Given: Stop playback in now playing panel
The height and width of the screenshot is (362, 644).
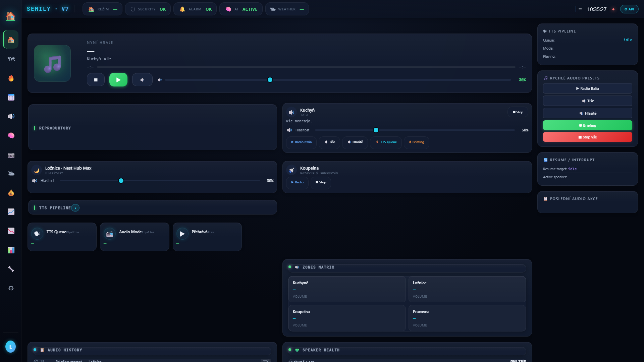Looking at the screenshot, I should 96,80.
